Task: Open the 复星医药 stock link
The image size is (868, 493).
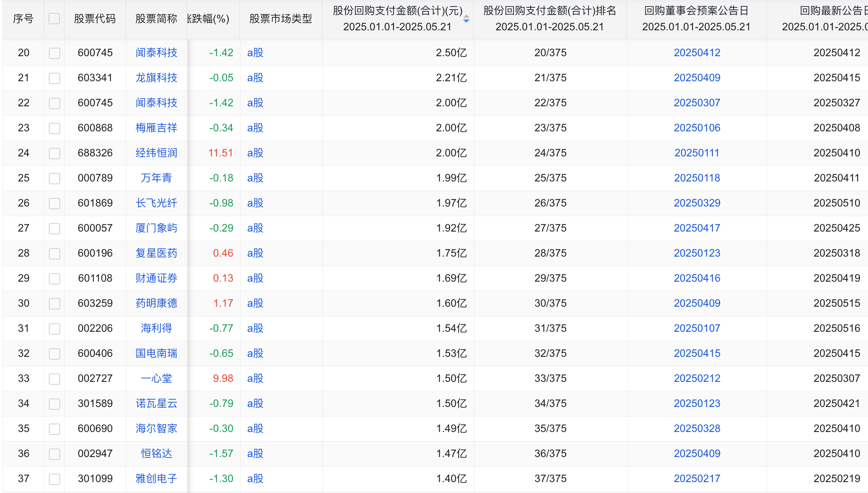Action: point(156,253)
